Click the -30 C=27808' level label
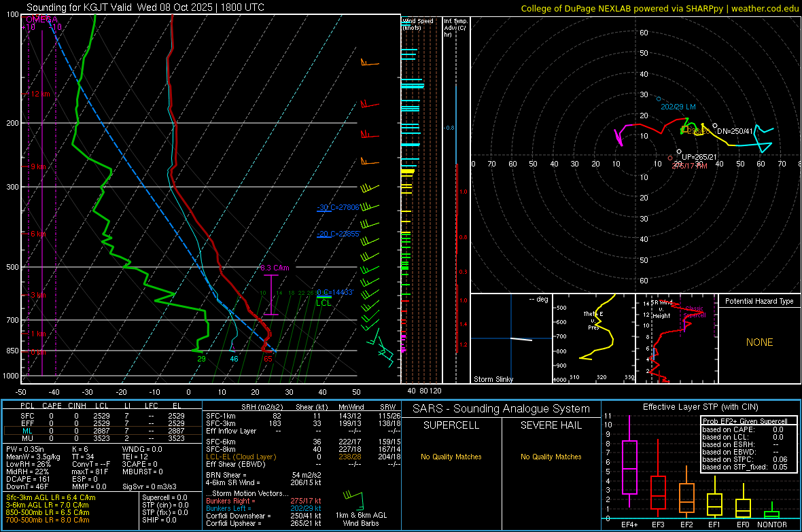Image resolution: width=802 pixels, height=532 pixels. tap(338, 207)
